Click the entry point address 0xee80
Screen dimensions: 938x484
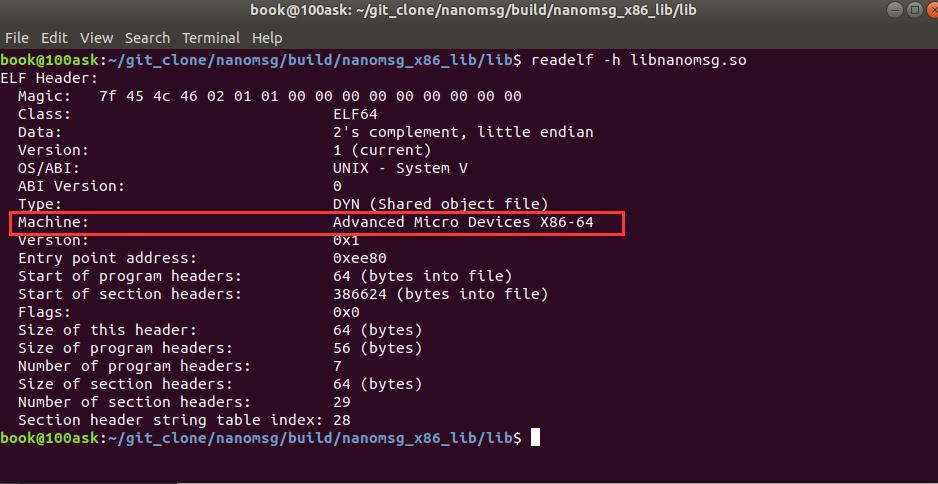[360, 258]
